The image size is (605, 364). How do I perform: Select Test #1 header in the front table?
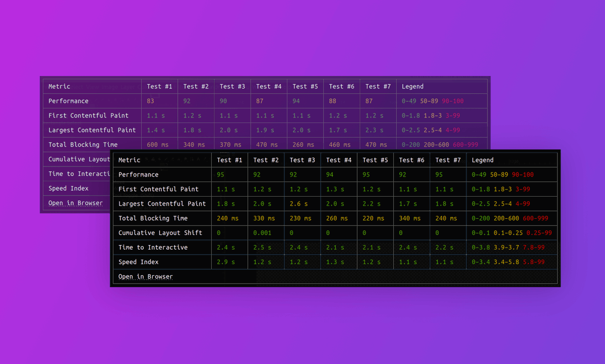pos(230,160)
